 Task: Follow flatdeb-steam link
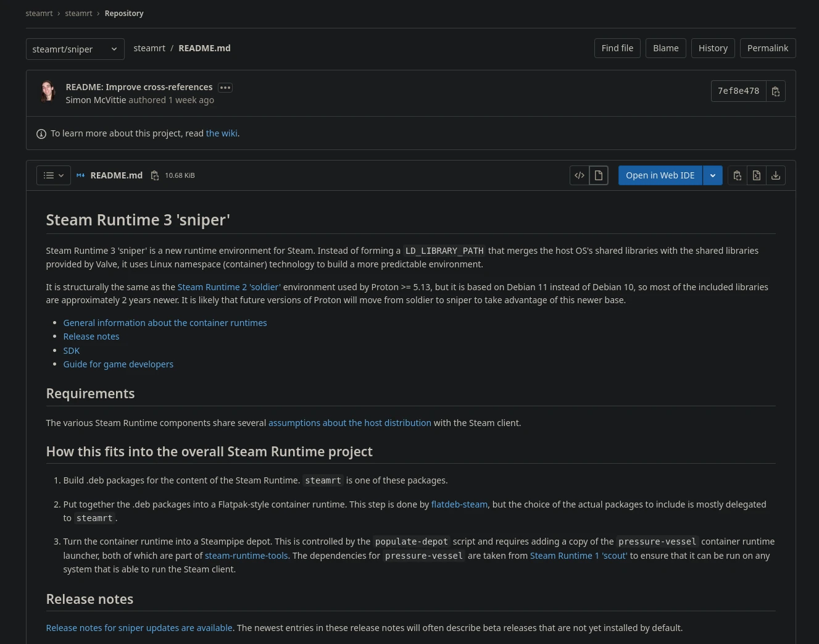[459, 504]
